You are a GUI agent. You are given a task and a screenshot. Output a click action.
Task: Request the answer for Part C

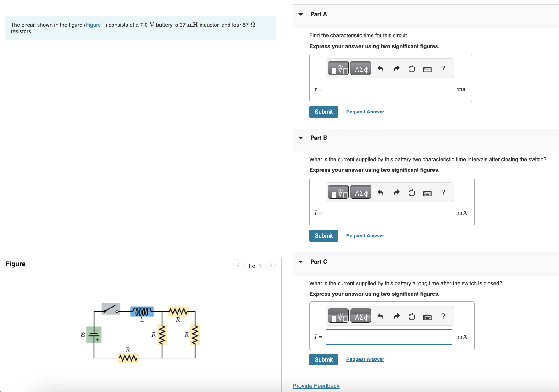(x=365, y=359)
